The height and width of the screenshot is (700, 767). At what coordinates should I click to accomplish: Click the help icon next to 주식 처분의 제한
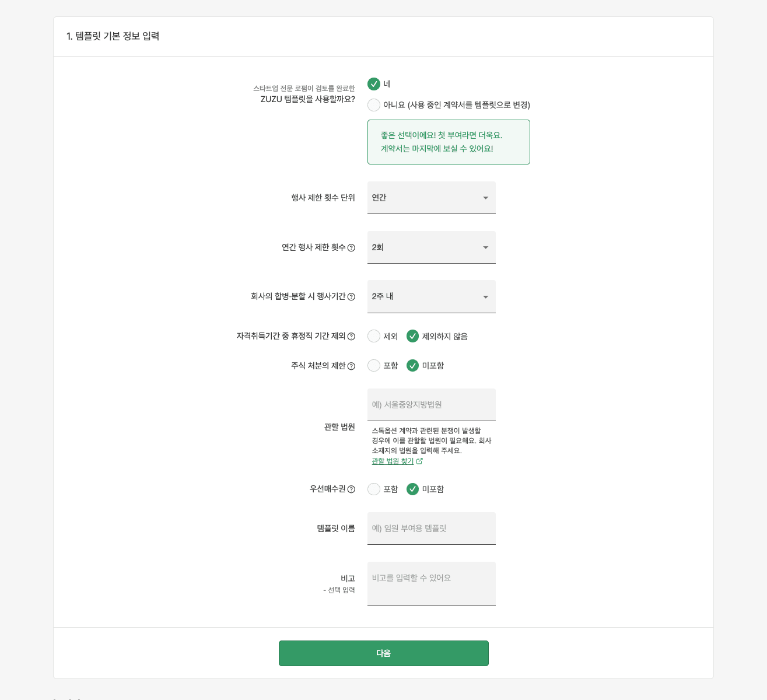point(352,366)
